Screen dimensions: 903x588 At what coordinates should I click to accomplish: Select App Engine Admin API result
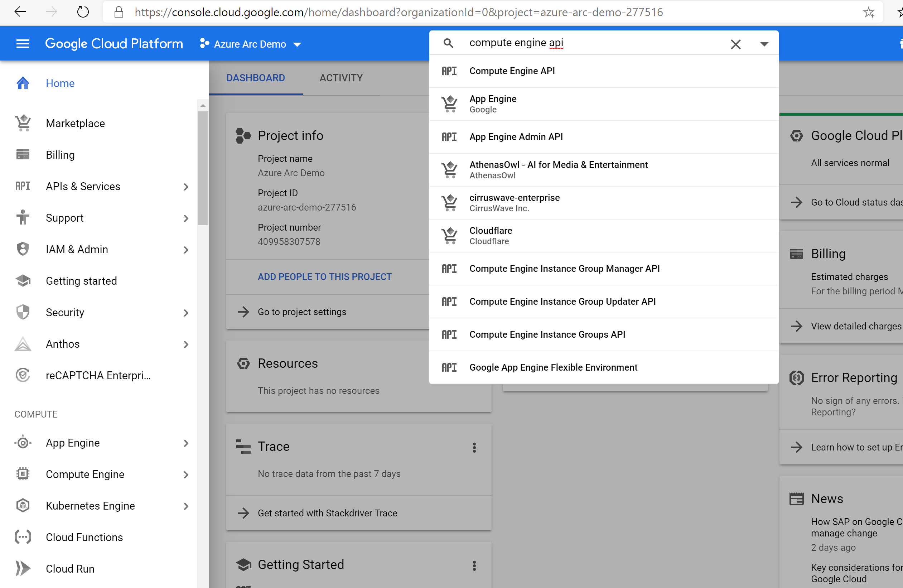[604, 136]
